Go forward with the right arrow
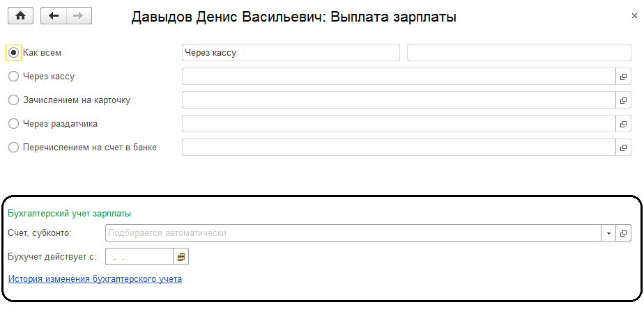The image size is (644, 316). [78, 16]
